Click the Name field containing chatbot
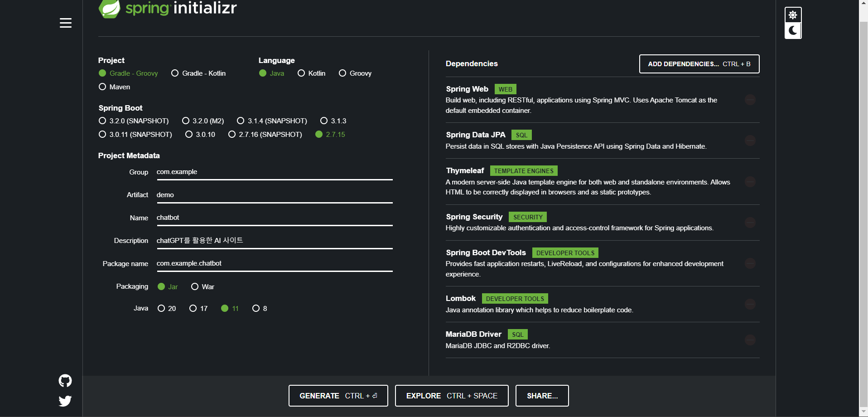Viewport: 868px width, 417px height. (275, 218)
